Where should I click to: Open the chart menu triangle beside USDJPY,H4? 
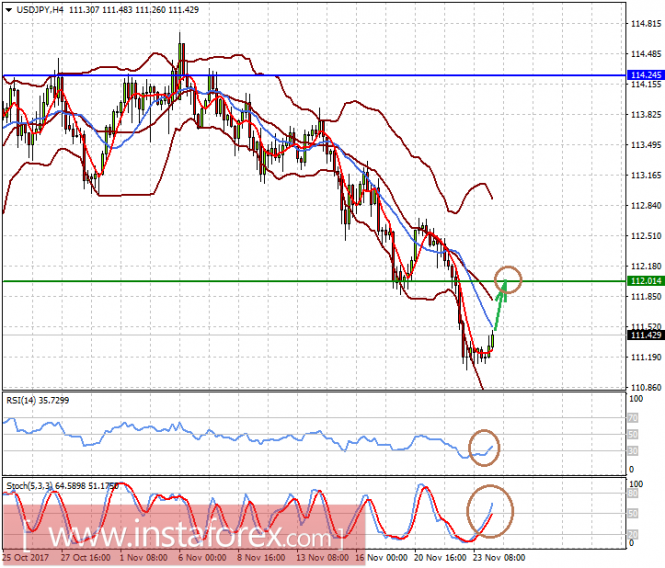(8, 8)
